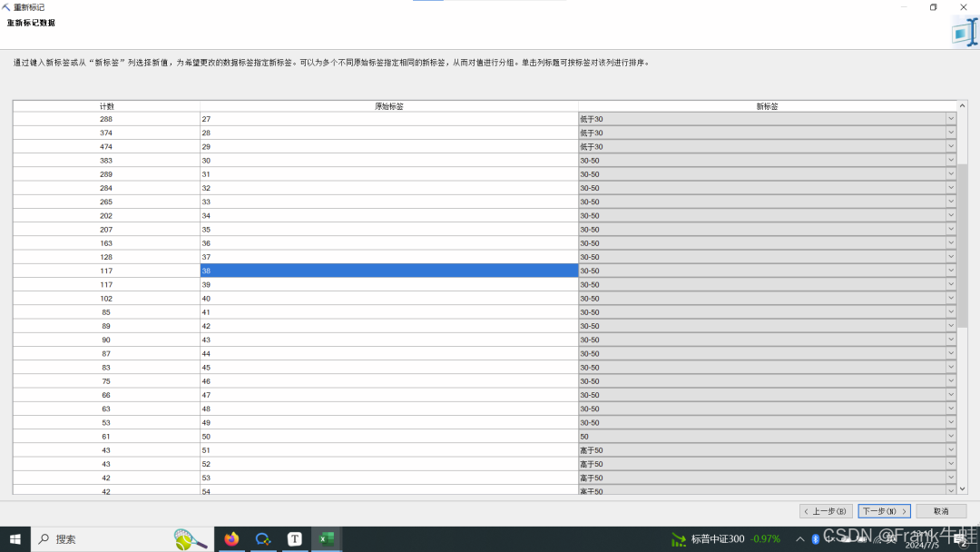
Task: Click the stock widget chart icon
Action: point(679,539)
